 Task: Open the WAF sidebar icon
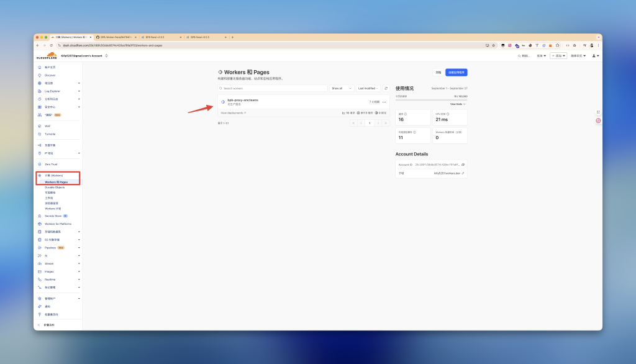click(40, 126)
